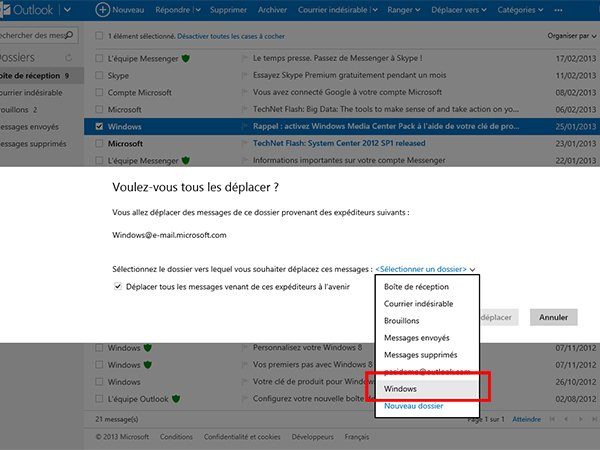
Task: Click the Annuler button
Action: click(553, 317)
